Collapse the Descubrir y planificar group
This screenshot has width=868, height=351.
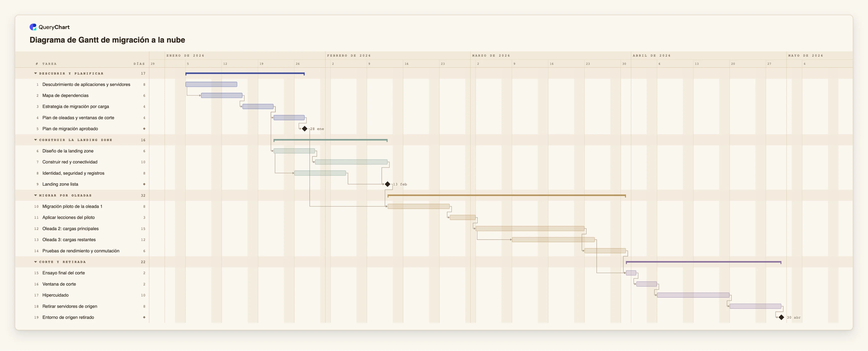35,73
